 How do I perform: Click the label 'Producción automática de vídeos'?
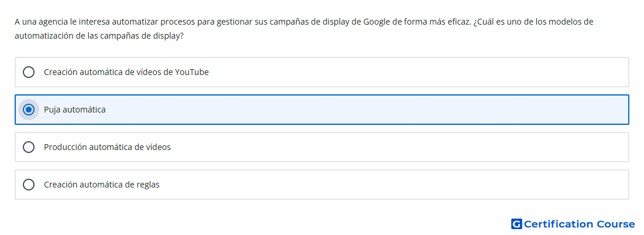(x=107, y=147)
